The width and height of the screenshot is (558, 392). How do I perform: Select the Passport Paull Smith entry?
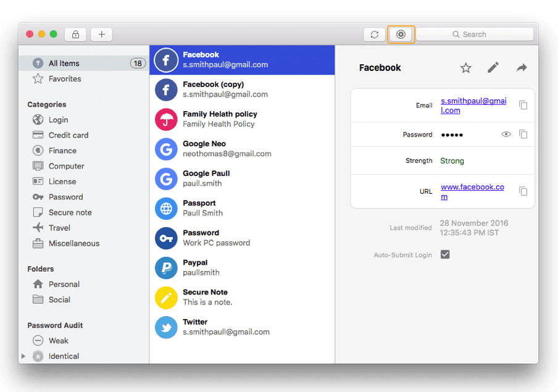[x=242, y=208]
